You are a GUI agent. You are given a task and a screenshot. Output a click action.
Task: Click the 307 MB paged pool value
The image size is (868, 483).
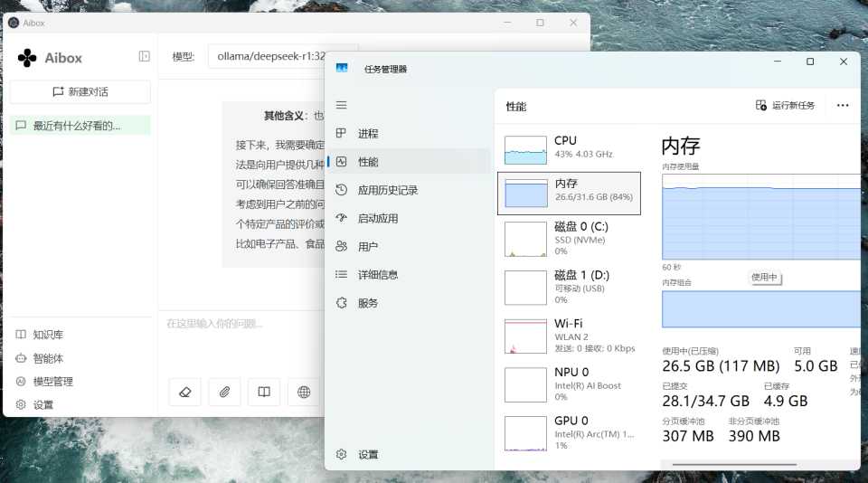coord(688,437)
